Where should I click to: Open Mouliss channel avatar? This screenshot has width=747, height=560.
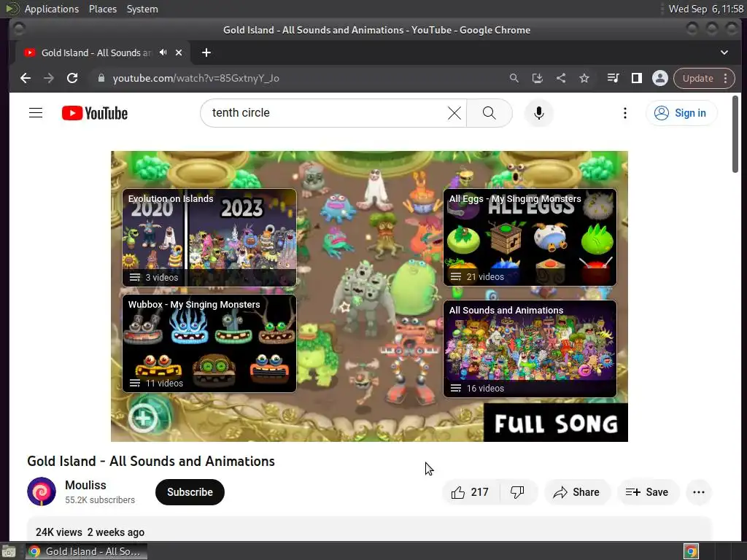[x=42, y=491]
